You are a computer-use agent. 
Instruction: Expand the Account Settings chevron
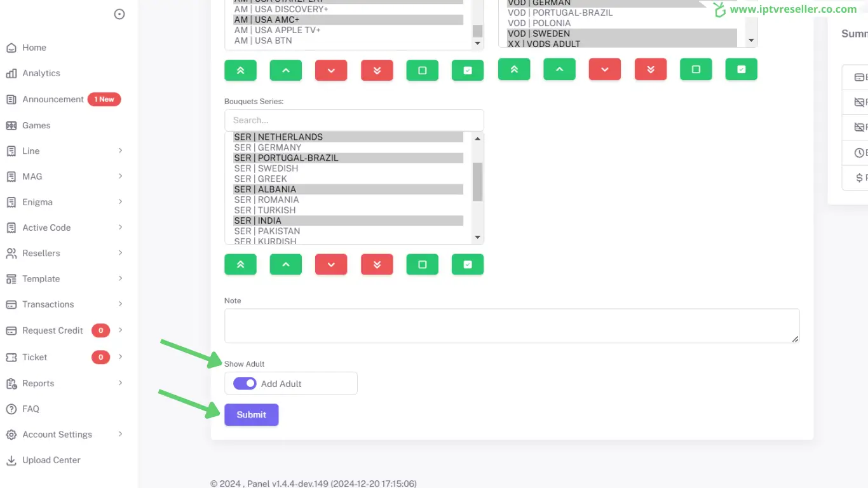[120, 435]
